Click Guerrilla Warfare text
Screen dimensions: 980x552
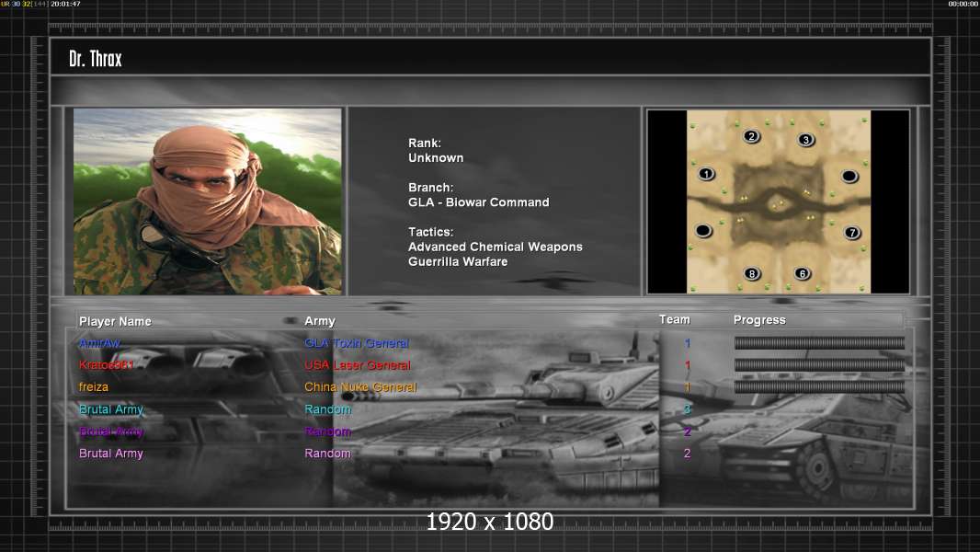pos(458,262)
